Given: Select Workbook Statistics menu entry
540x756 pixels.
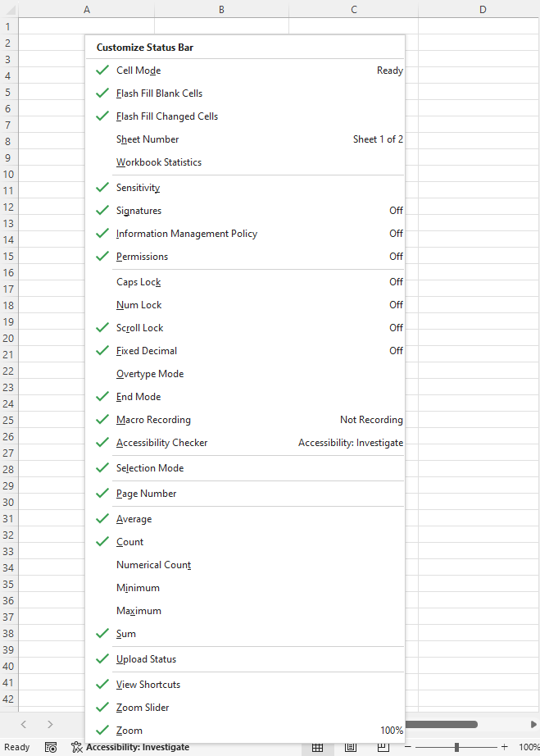Looking at the screenshot, I should [x=158, y=162].
